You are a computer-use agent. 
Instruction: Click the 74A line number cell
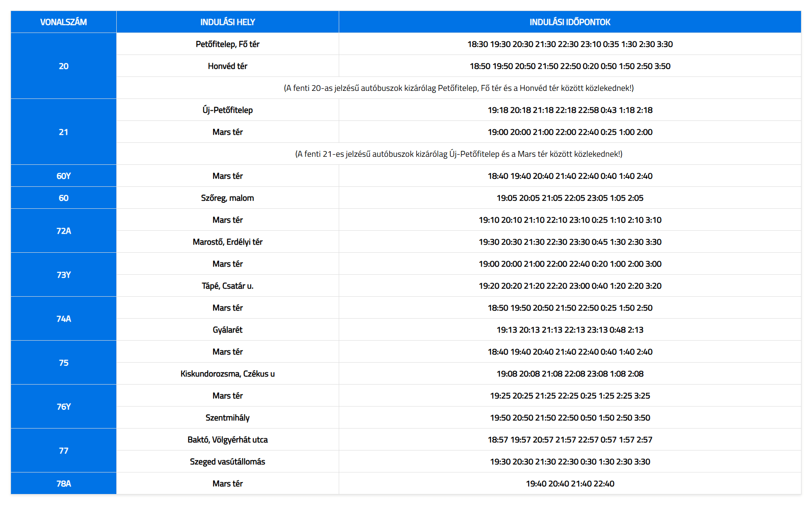tap(63, 319)
